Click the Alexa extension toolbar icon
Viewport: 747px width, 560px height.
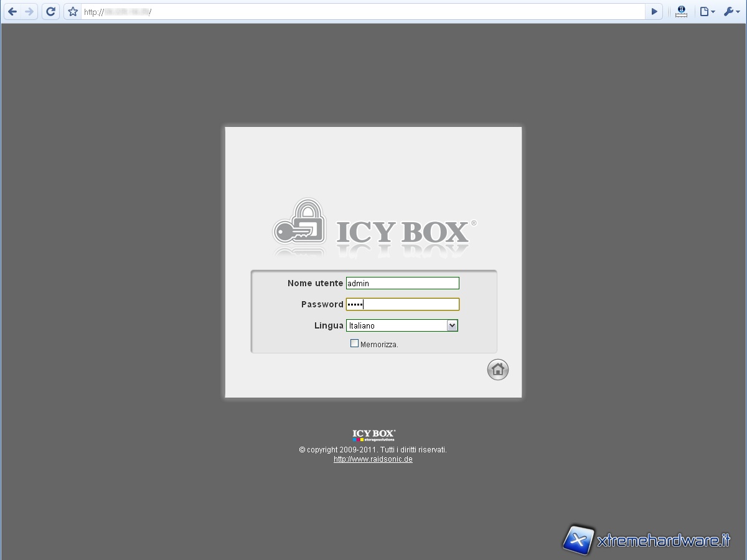point(681,11)
